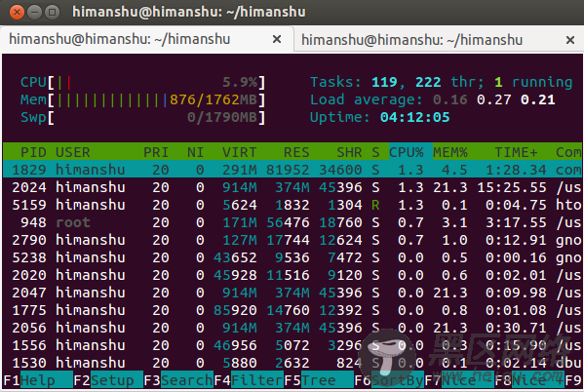
Task: Sort by SHR column header
Action: pyautogui.click(x=349, y=152)
